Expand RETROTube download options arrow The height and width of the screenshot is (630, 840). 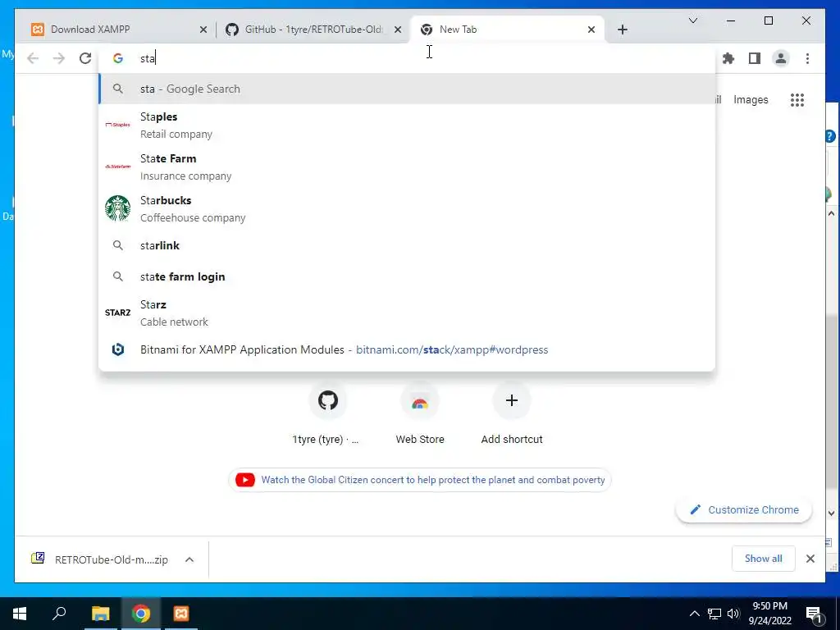point(189,559)
